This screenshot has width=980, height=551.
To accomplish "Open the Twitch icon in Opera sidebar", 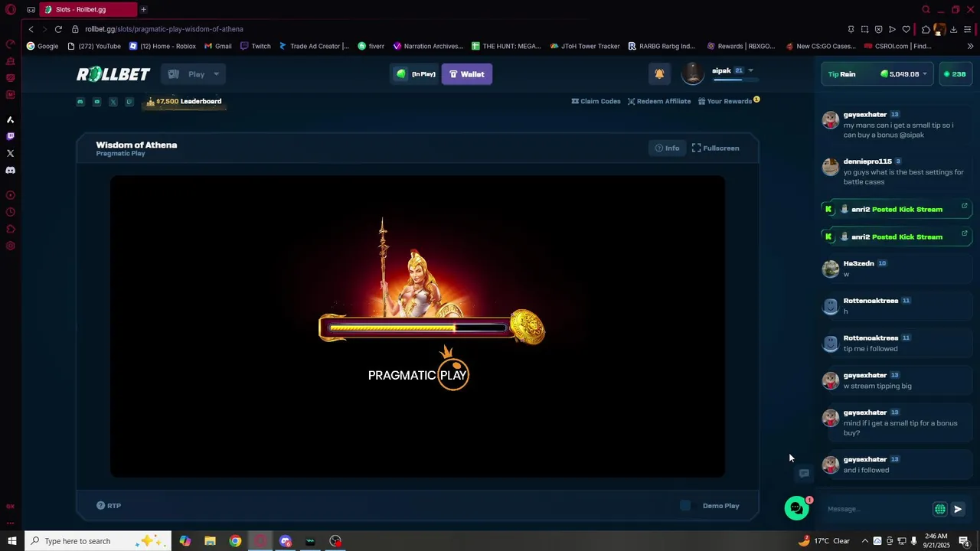I will pos(10,136).
